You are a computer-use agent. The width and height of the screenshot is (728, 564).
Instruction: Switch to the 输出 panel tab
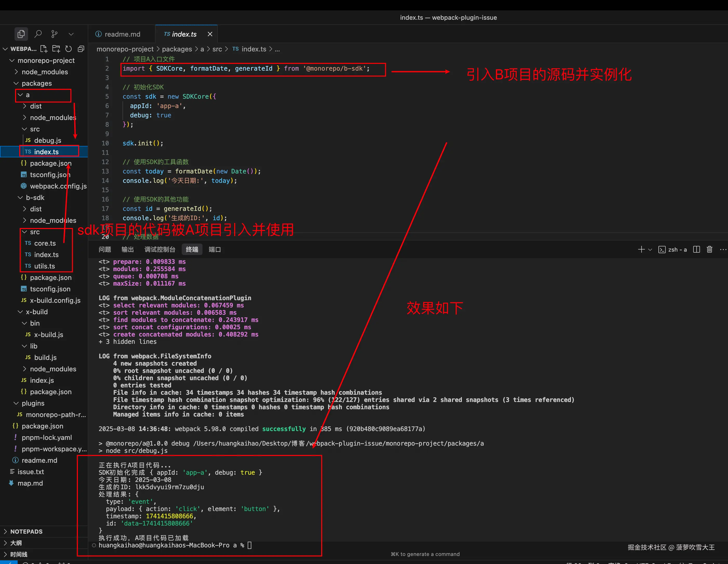pos(127,250)
